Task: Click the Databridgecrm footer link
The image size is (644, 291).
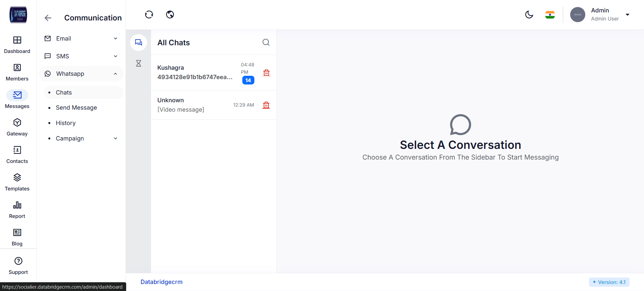Action: click(x=161, y=282)
